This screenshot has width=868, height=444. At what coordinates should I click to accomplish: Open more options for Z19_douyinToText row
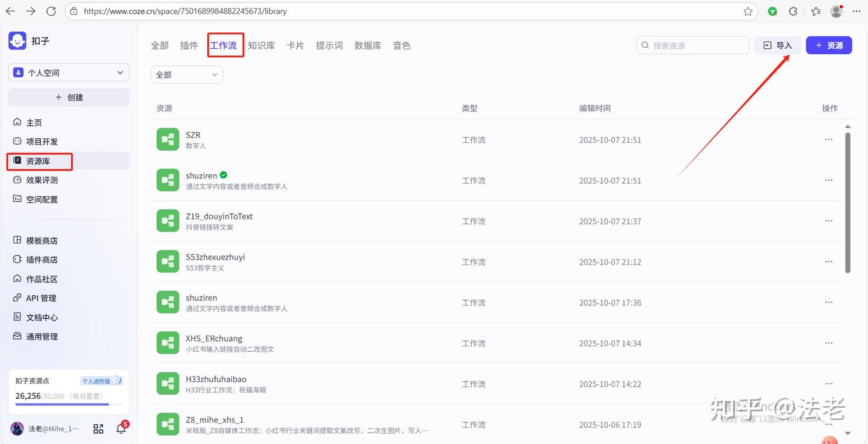point(829,221)
